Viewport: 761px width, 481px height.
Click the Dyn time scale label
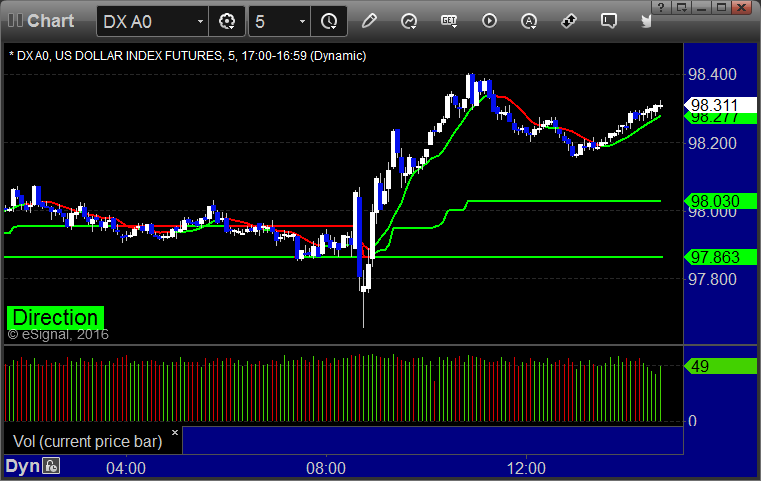click(22, 466)
